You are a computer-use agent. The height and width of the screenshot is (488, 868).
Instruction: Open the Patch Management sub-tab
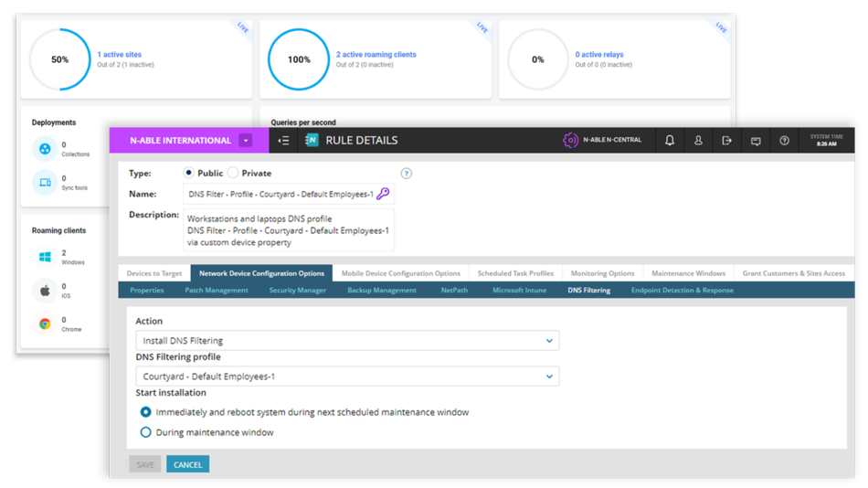coord(217,291)
